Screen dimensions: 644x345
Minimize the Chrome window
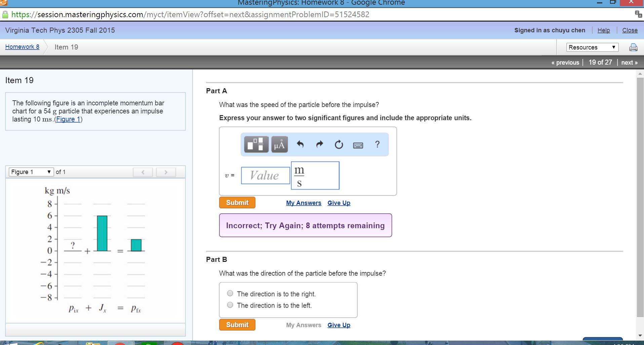[600, 3]
